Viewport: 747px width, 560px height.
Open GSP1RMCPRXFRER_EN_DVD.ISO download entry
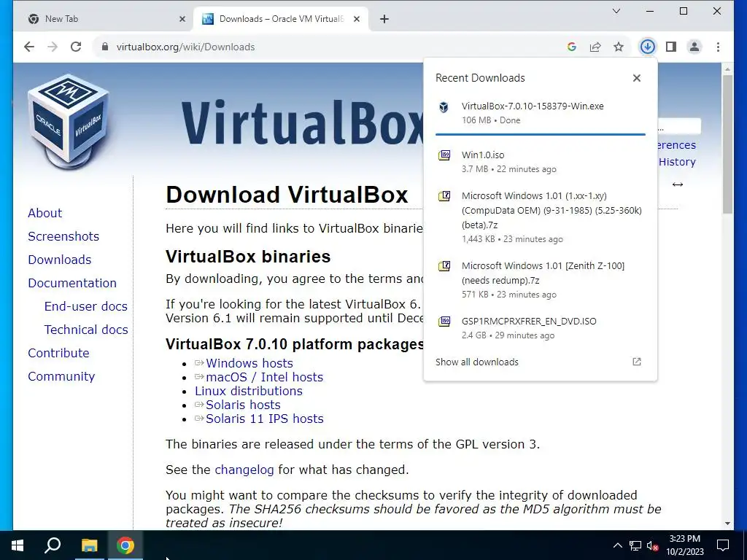(x=541, y=328)
